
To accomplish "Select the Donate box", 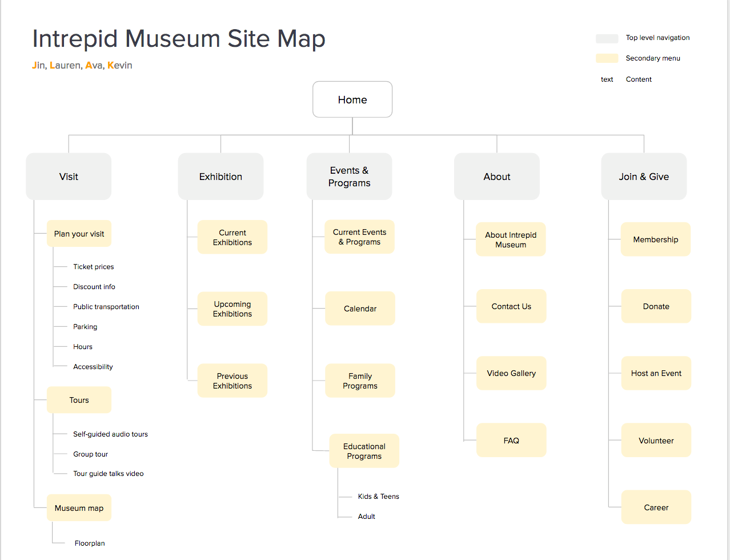I will click(x=656, y=306).
